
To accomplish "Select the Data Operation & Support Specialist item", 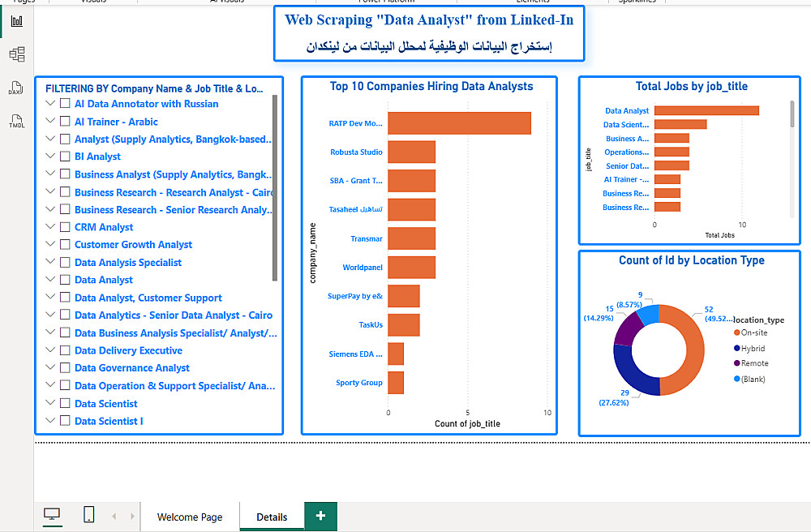I will [175, 386].
